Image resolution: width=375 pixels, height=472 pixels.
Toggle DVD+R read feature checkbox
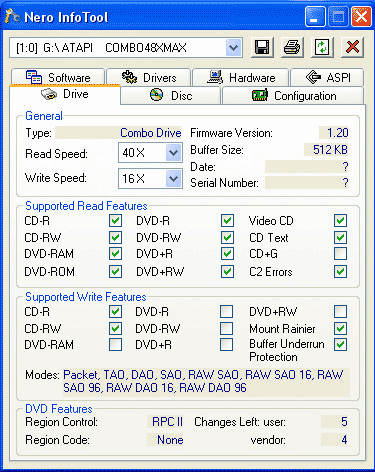[227, 254]
